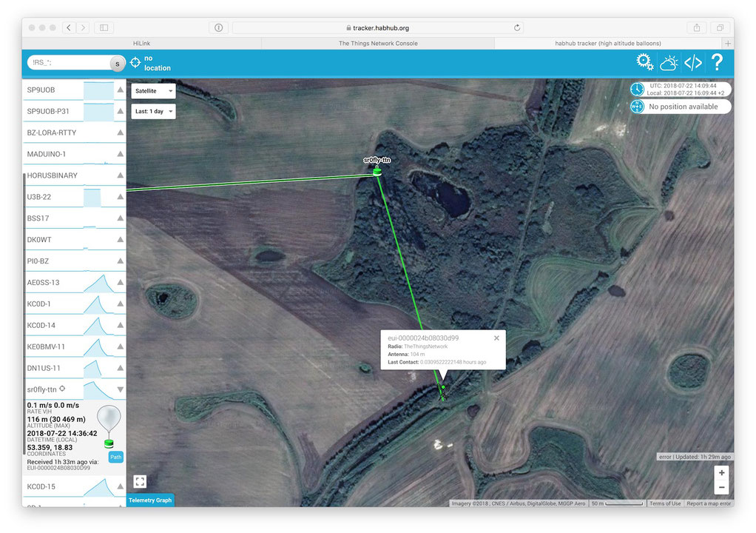756x533 pixels.
Task: Zoom out the map with minus
Action: 721,487
